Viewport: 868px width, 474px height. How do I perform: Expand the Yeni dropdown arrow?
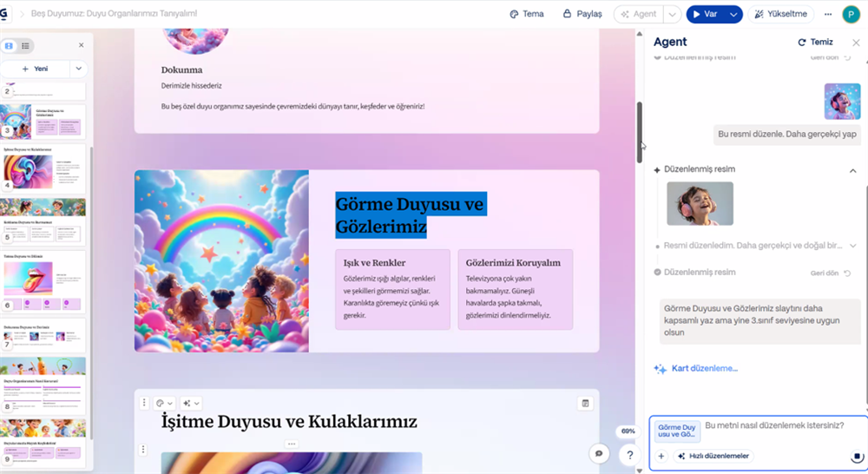79,69
